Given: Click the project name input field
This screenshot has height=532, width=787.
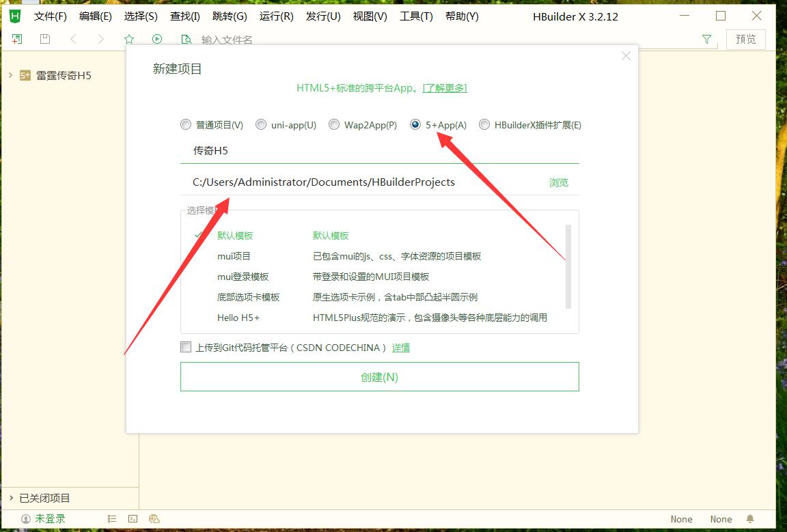Looking at the screenshot, I should pos(379,150).
